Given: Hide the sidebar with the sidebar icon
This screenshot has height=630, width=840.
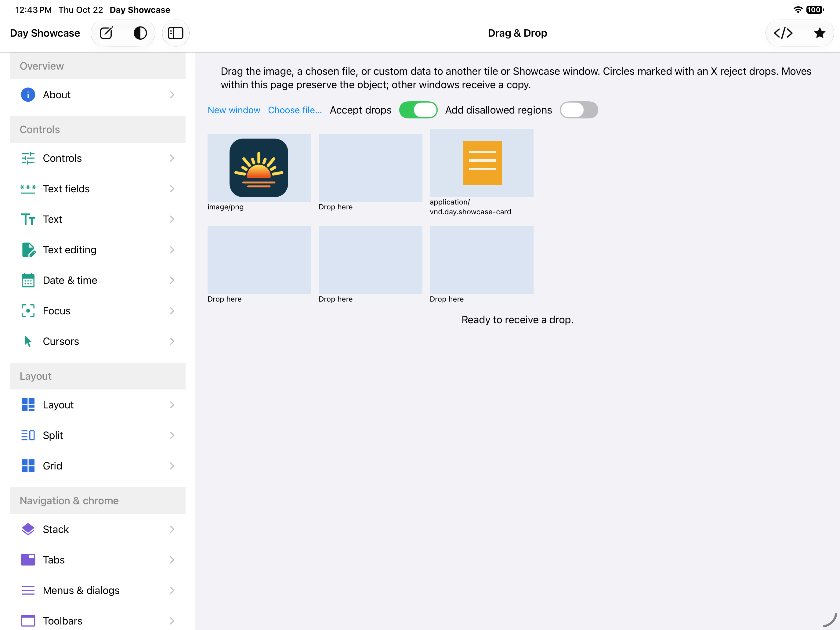Looking at the screenshot, I should pyautogui.click(x=176, y=33).
